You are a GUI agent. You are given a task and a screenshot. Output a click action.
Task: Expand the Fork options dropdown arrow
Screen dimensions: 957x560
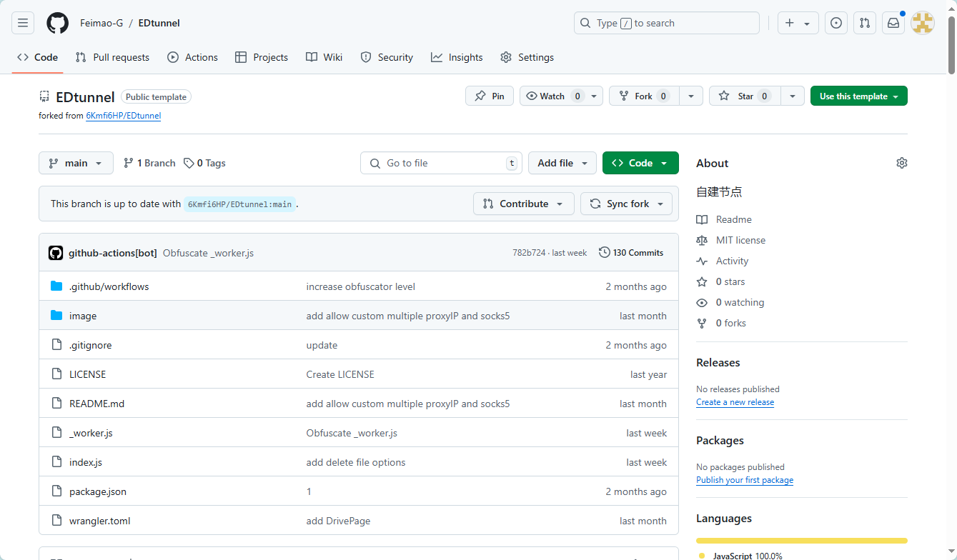[x=691, y=96]
